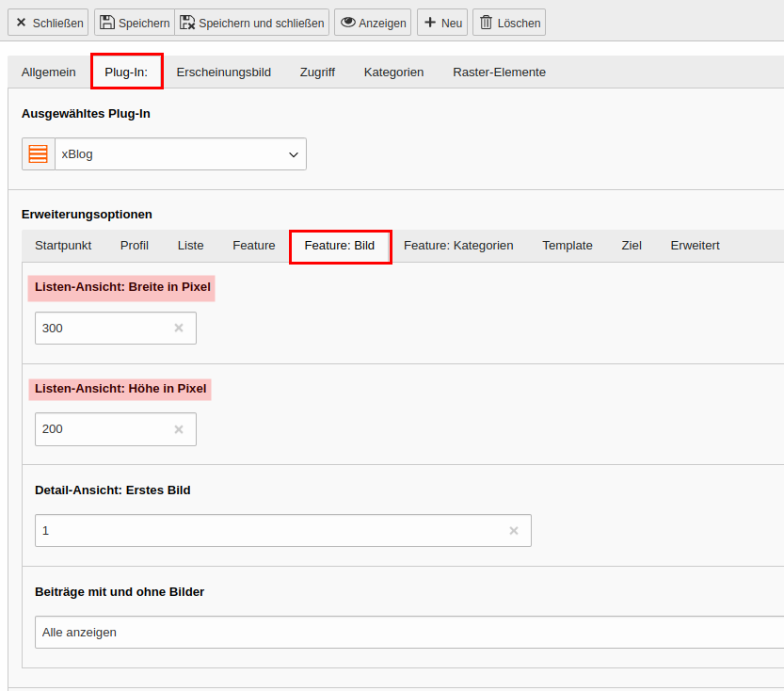Viewport: 784px width, 691px height.
Task: Click the Neu plus icon
Action: pyautogui.click(x=430, y=23)
